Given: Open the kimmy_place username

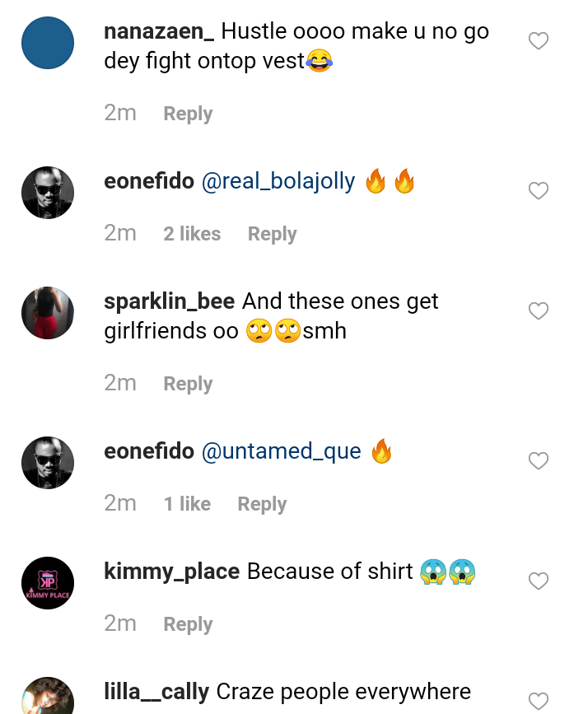Looking at the screenshot, I should tap(172, 572).
